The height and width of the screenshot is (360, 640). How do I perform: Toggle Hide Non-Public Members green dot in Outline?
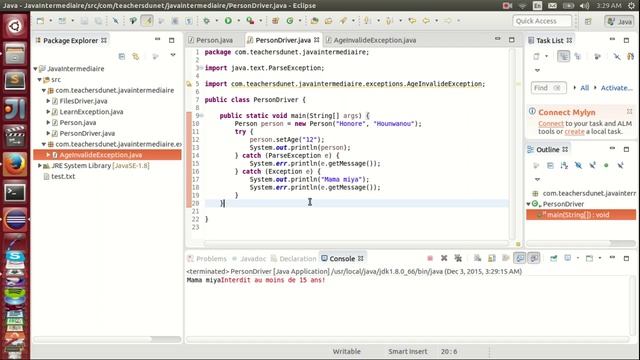tap(606, 165)
